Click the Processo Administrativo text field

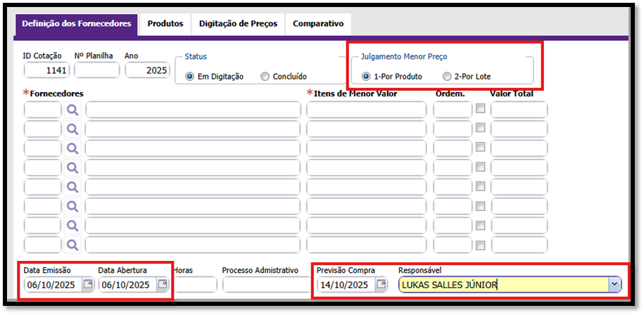(x=265, y=285)
